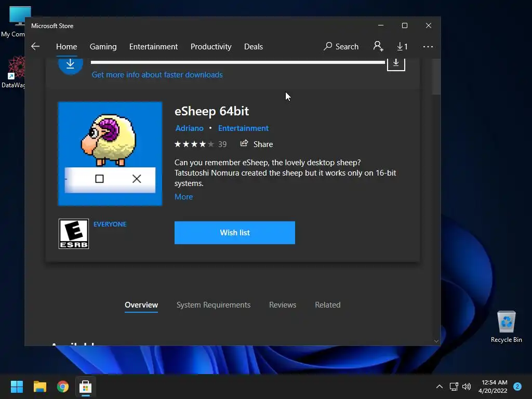Open the Related tab
Image resolution: width=532 pixels, height=399 pixels.
pos(328,304)
